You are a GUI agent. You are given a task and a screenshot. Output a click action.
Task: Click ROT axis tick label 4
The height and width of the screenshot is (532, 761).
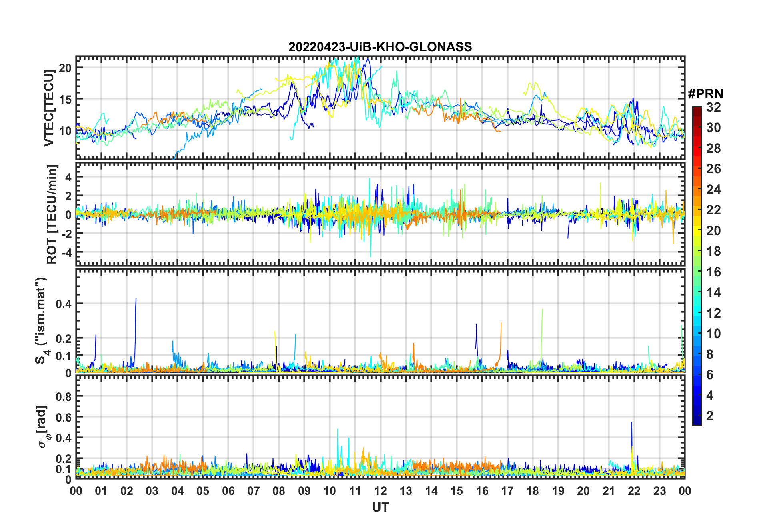[x=68, y=177]
